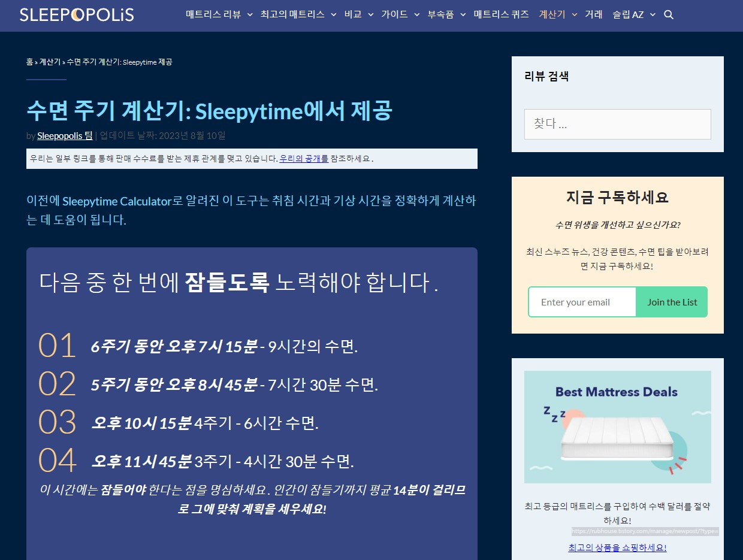
Task: Click the 오후 11시 45분 bedtime result
Action: (x=141, y=461)
